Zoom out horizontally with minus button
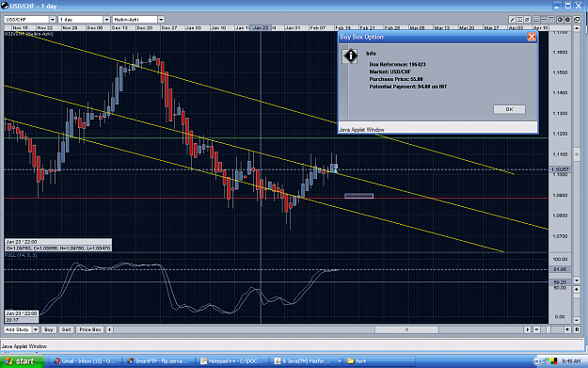This screenshot has height=368, width=588. [536, 329]
